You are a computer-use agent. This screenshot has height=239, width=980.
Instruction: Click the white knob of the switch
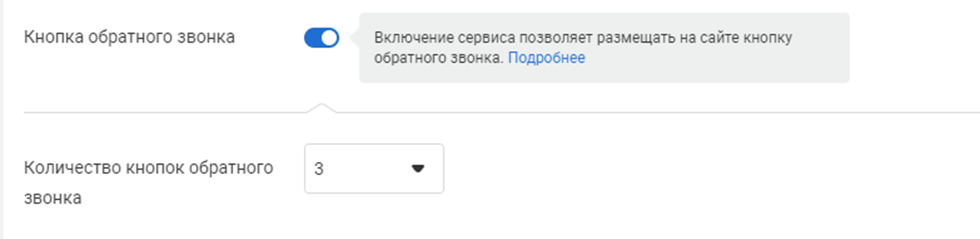(x=329, y=38)
